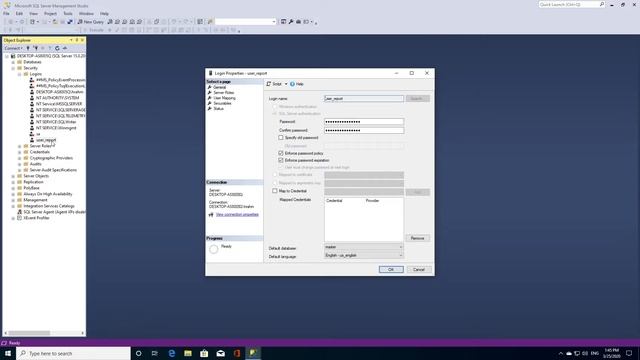Click the Task View taskbar icon
This screenshot has height=360, width=640.
[155, 353]
